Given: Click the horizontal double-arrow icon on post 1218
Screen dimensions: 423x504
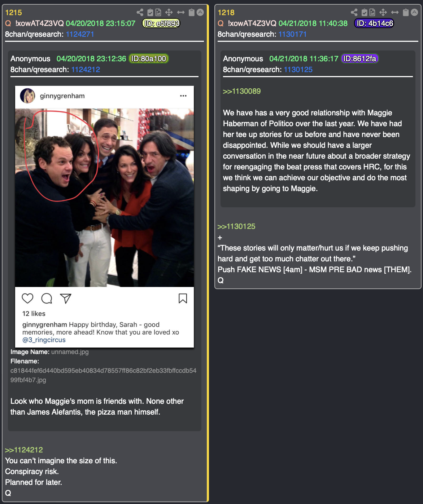Looking at the screenshot, I should tap(395, 13).
